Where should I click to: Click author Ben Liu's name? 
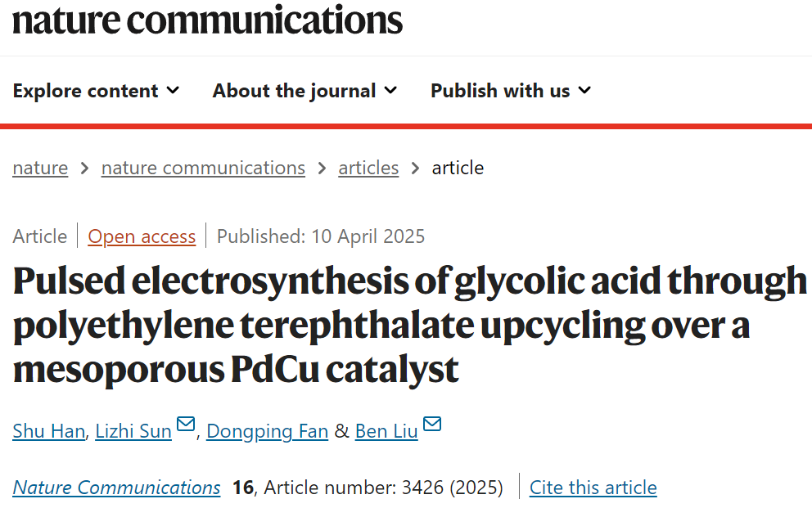pyautogui.click(x=386, y=430)
